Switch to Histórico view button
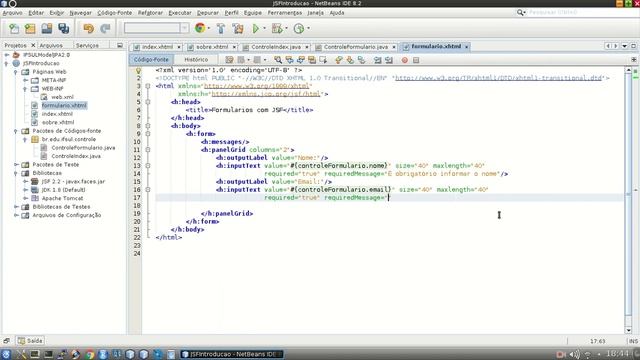Screen dimensions: 640x360 pyautogui.click(x=196, y=60)
